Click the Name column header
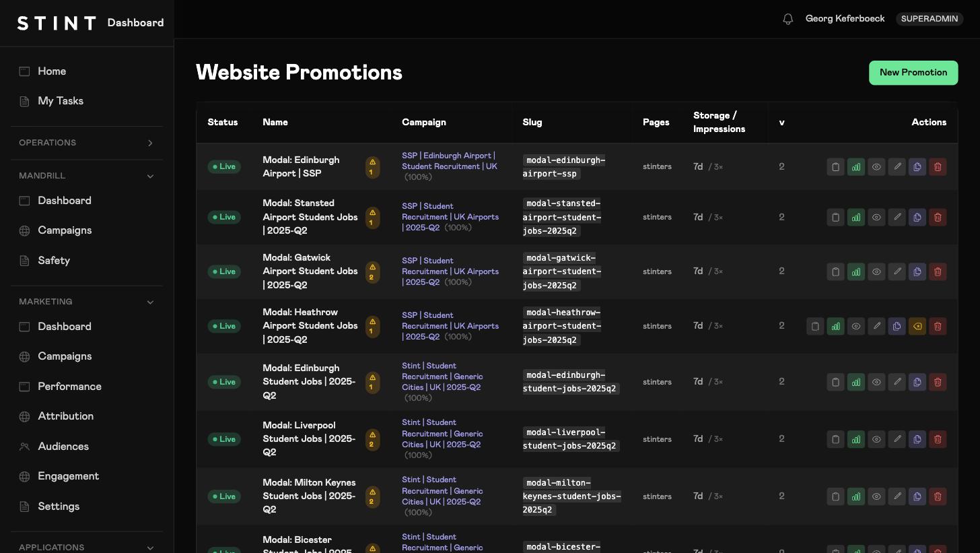Viewport: 980px width, 553px height. pos(275,123)
